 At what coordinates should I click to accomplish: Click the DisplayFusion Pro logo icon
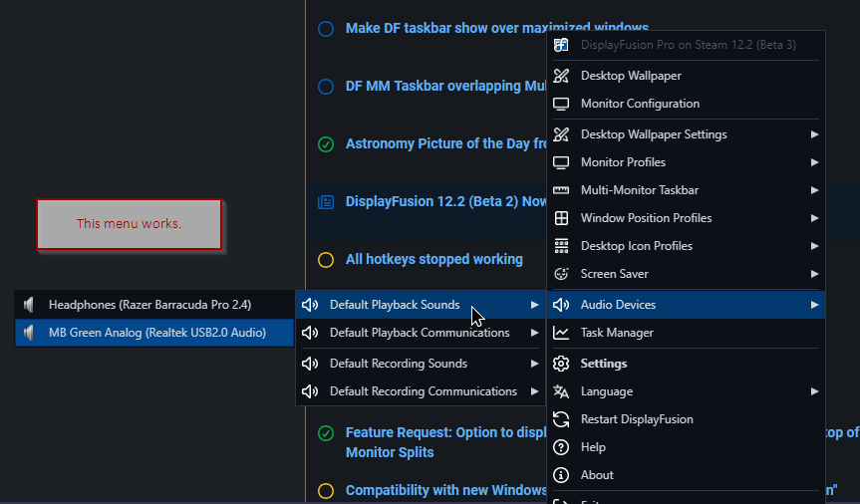point(561,45)
